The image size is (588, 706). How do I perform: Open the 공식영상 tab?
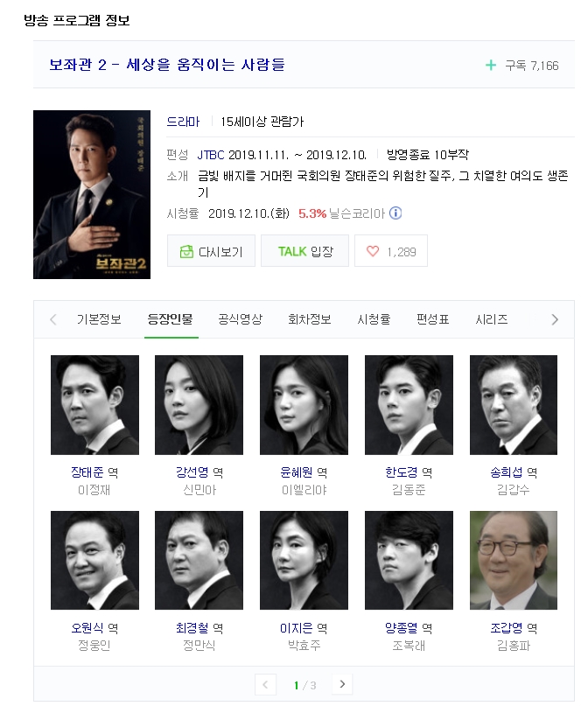[x=240, y=319]
